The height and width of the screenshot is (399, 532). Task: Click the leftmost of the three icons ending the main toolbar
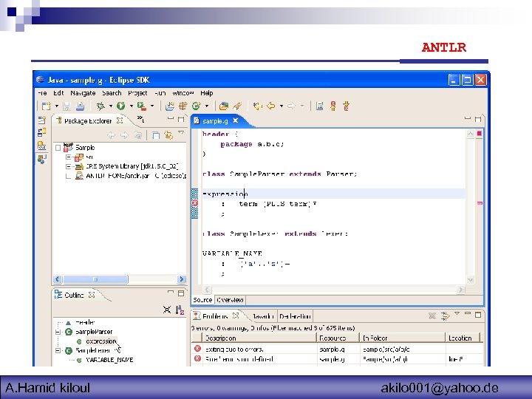pos(320,106)
